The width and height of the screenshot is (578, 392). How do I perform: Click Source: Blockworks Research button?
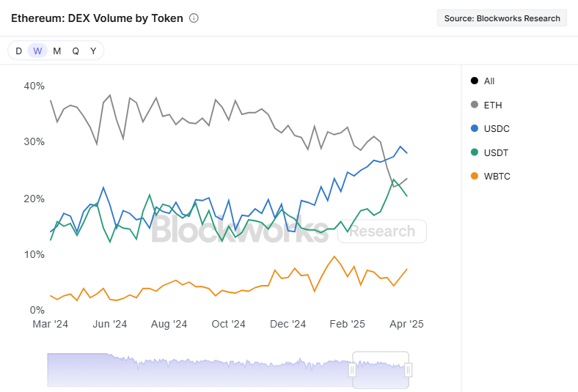[502, 18]
